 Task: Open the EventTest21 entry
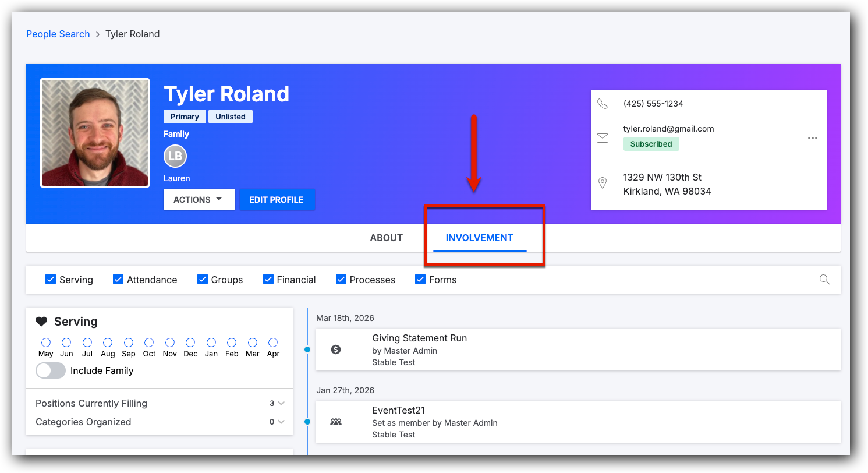(578, 422)
